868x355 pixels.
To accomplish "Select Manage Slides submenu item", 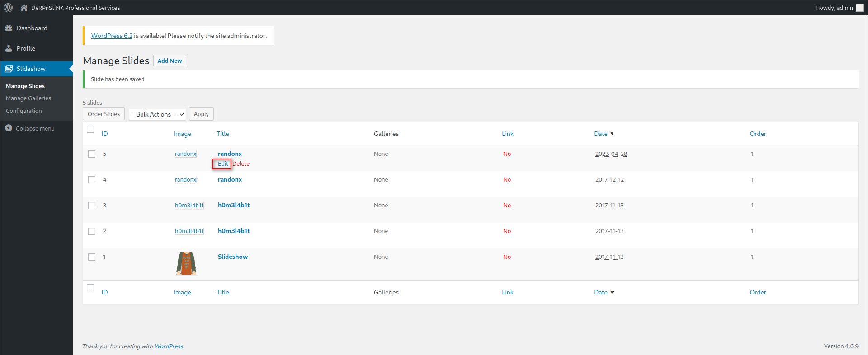I will 25,86.
